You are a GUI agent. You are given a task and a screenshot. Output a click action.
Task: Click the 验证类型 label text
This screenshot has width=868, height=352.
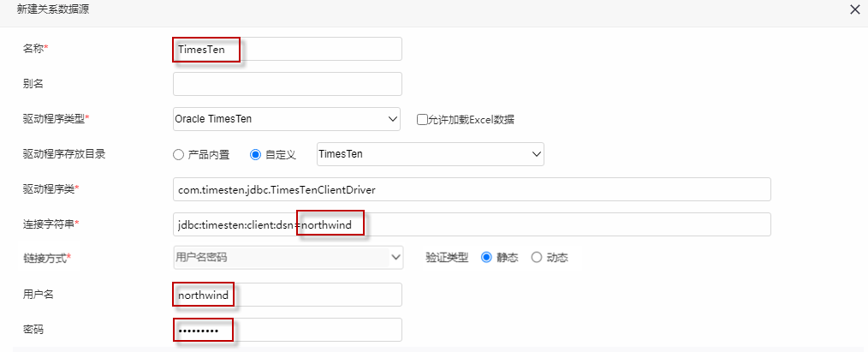[x=447, y=257]
